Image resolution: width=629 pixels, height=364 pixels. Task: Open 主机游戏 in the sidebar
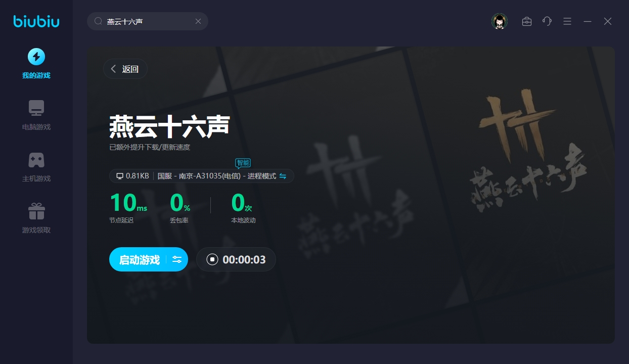pyautogui.click(x=36, y=167)
